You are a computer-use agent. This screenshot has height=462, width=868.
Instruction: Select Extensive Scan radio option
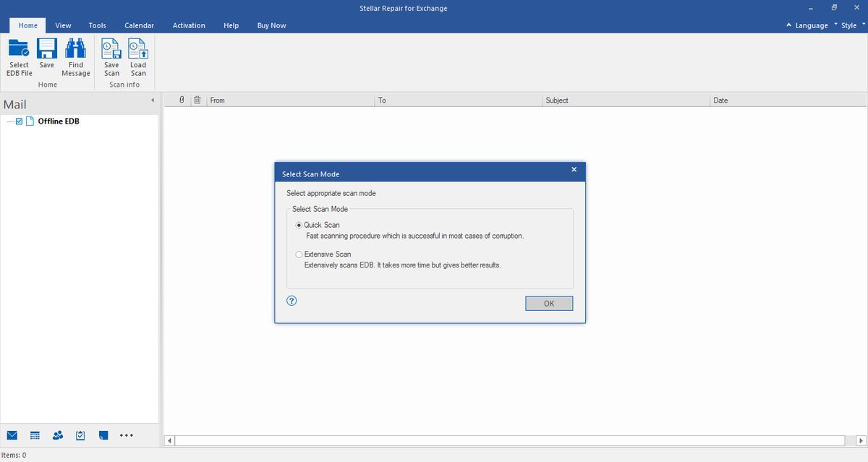tap(299, 254)
